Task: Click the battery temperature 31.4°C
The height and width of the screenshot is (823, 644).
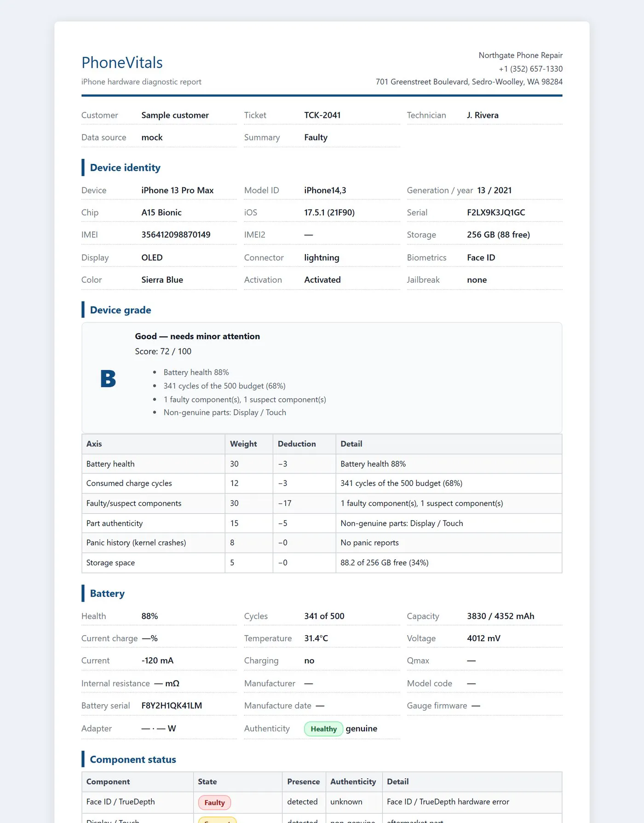Action: (316, 638)
